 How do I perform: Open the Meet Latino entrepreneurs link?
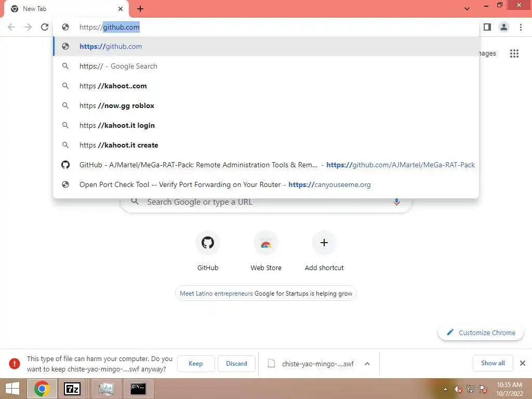point(216,294)
